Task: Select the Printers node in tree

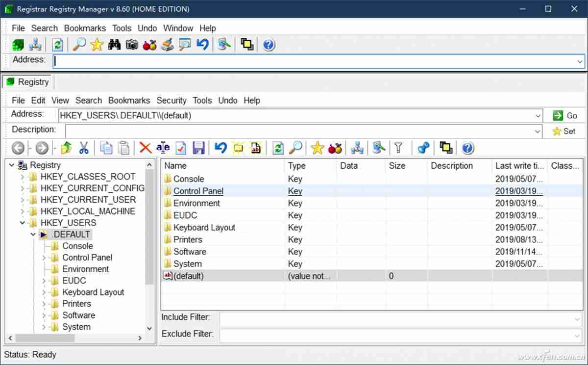Action: tap(76, 304)
